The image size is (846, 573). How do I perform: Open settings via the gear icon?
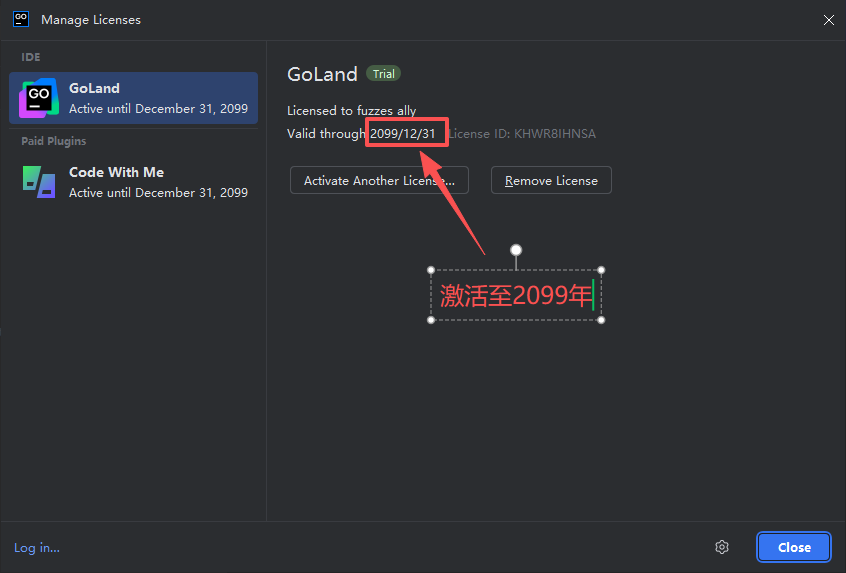click(x=722, y=547)
